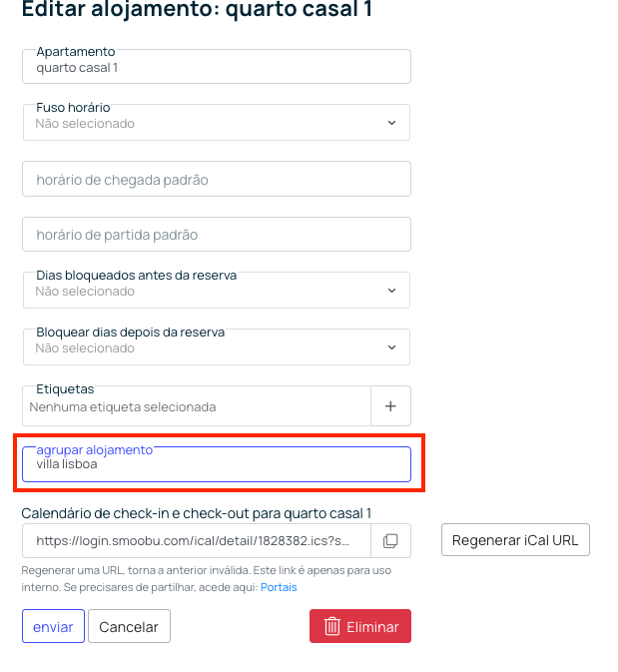Click the plus icon beside Etiquetas
This screenshot has width=618, height=672.
pyautogui.click(x=390, y=405)
